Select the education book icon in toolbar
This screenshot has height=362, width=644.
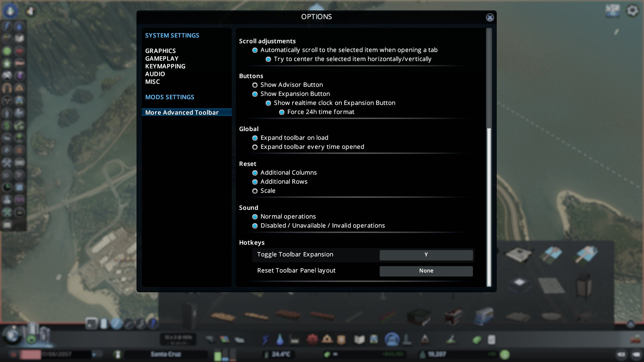[359, 340]
